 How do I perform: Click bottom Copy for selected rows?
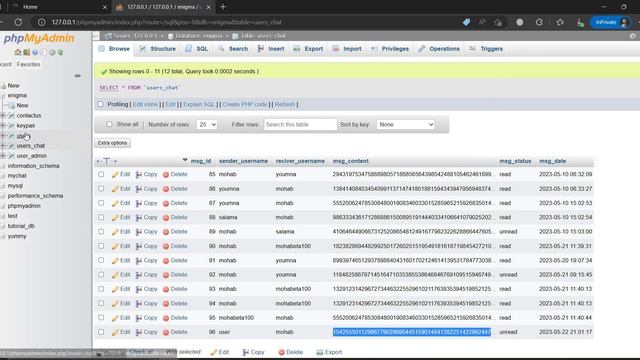(253, 352)
